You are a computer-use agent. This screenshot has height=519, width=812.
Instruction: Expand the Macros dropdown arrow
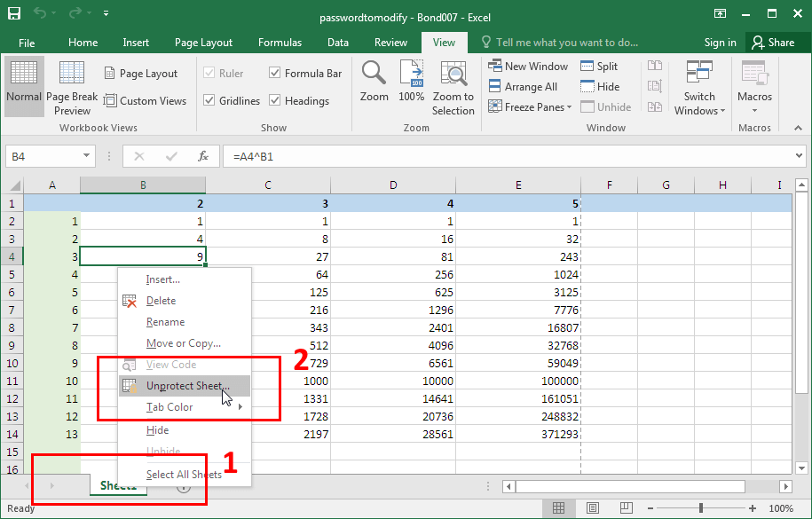(754, 110)
